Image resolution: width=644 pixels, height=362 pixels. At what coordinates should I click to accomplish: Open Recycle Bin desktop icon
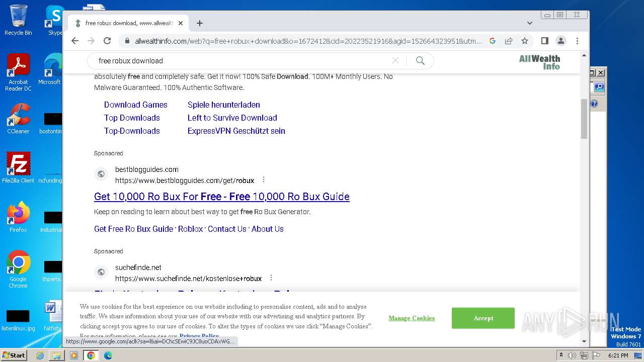[x=18, y=20]
